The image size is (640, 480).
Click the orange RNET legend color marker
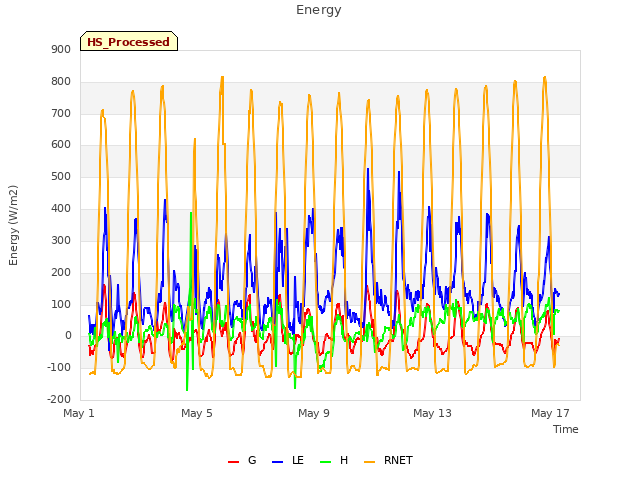coord(369,462)
